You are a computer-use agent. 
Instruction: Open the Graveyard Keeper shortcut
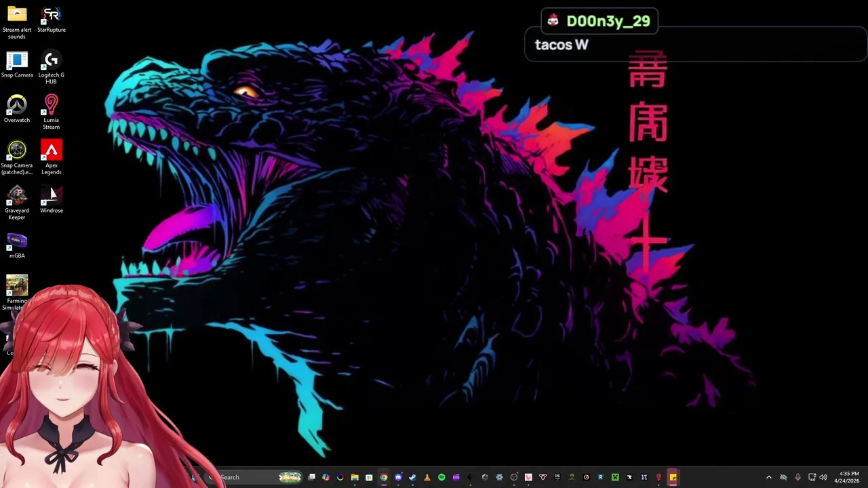click(17, 203)
